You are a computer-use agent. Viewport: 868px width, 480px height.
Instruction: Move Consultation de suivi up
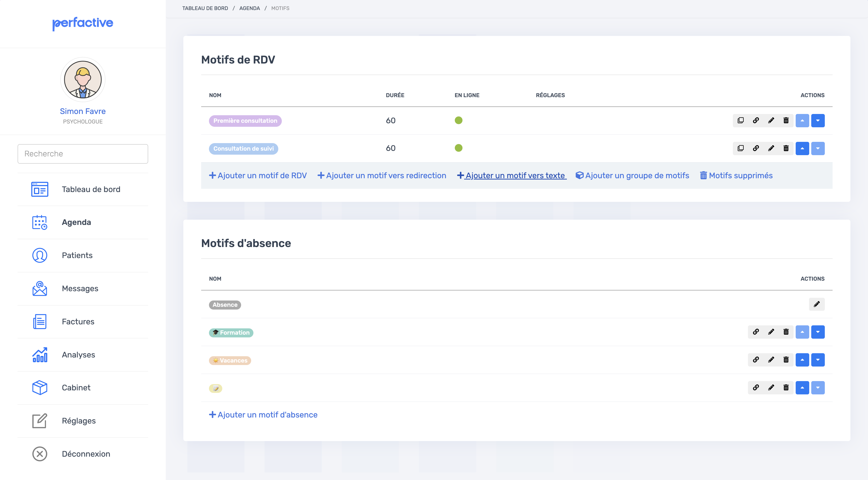(802, 148)
